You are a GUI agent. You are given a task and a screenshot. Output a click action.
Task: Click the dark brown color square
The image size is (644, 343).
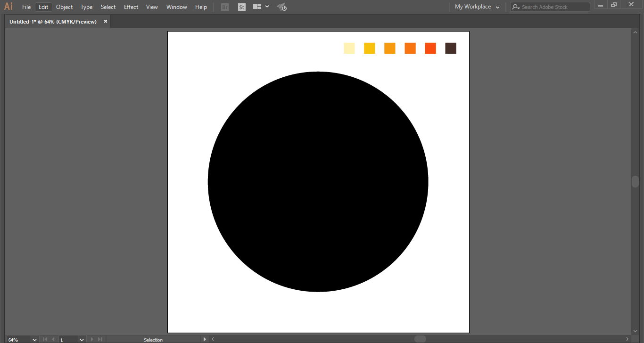click(451, 48)
